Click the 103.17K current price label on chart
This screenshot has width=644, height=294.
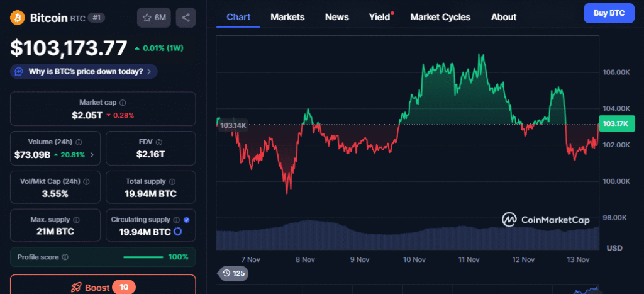pyautogui.click(x=615, y=123)
